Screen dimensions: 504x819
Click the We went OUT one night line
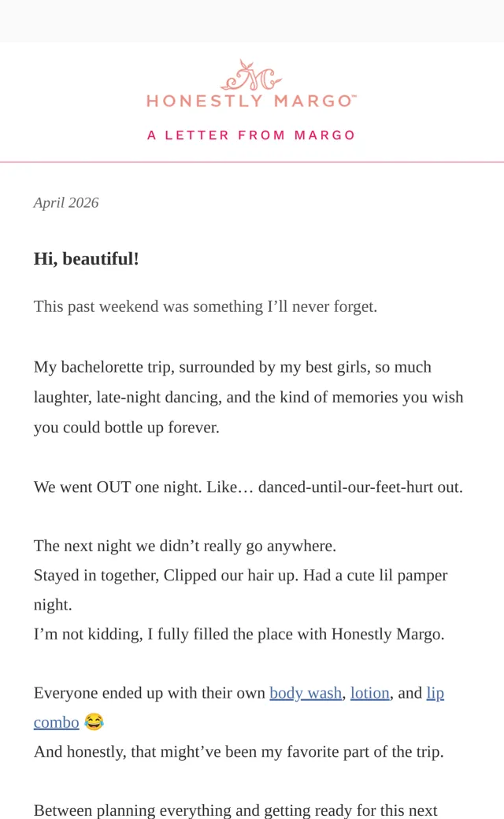[248, 487]
